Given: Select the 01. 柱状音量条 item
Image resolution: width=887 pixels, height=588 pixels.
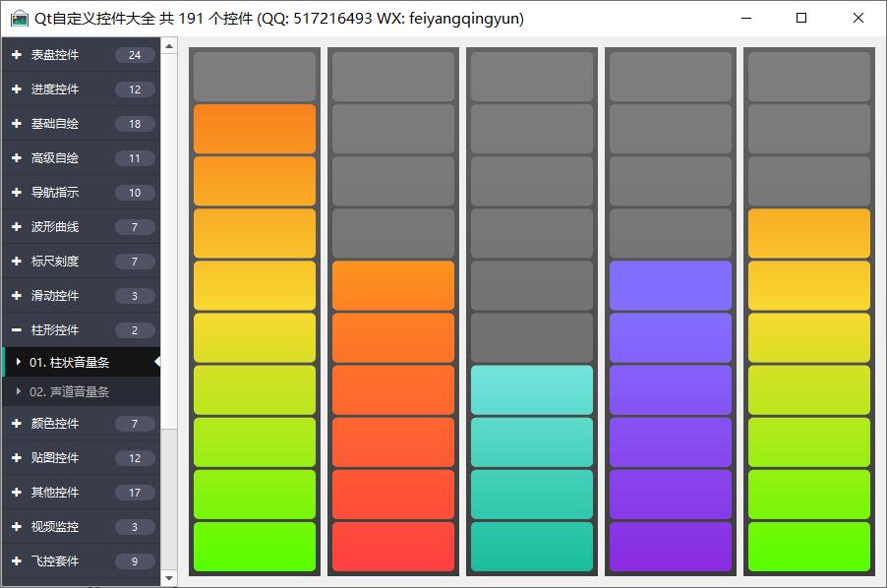Looking at the screenshot, I should [x=69, y=362].
